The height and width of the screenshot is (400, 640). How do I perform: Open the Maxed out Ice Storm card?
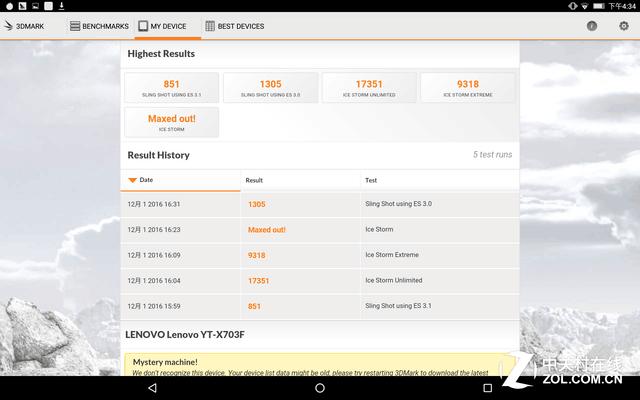pyautogui.click(x=171, y=122)
